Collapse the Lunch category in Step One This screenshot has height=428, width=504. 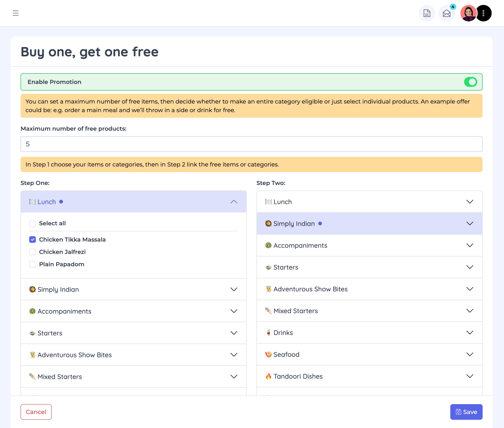click(x=233, y=202)
